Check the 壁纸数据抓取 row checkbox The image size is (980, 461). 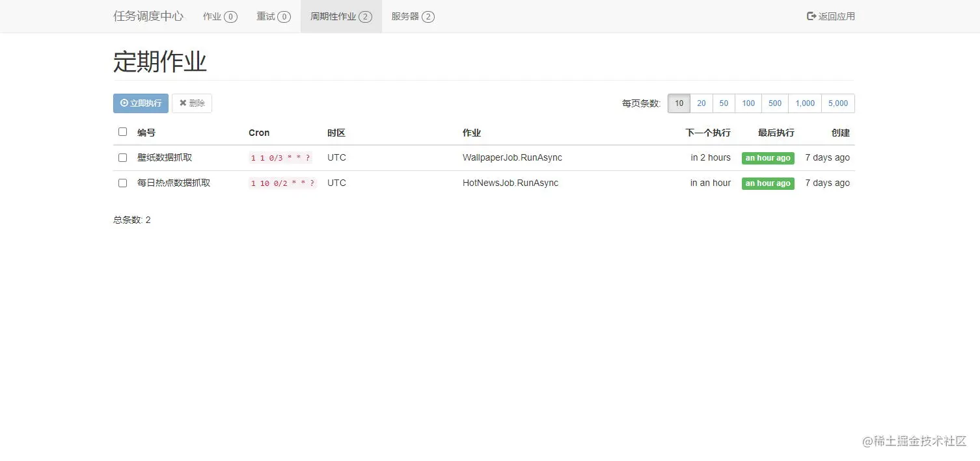tap(122, 157)
